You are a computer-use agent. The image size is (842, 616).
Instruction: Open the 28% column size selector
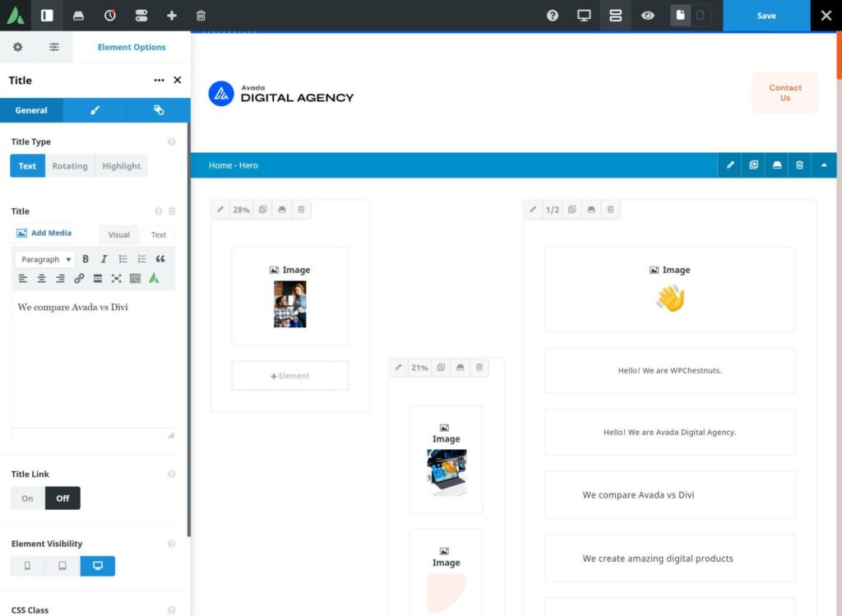[x=241, y=210]
